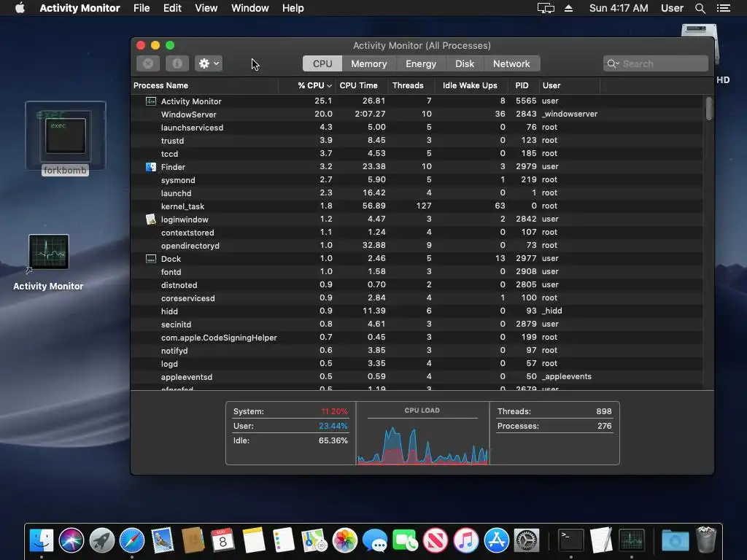Open Messages from the Dock
Viewport: 747px width, 560px height.
[374, 540]
